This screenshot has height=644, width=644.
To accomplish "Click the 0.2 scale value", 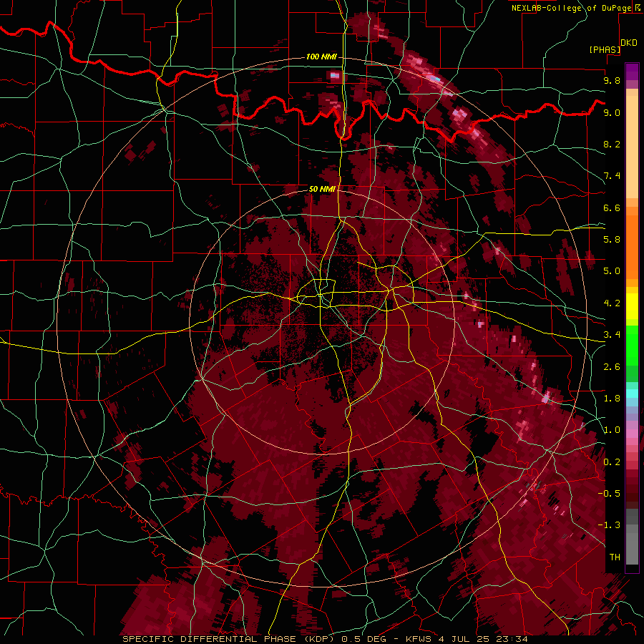I will [612, 462].
